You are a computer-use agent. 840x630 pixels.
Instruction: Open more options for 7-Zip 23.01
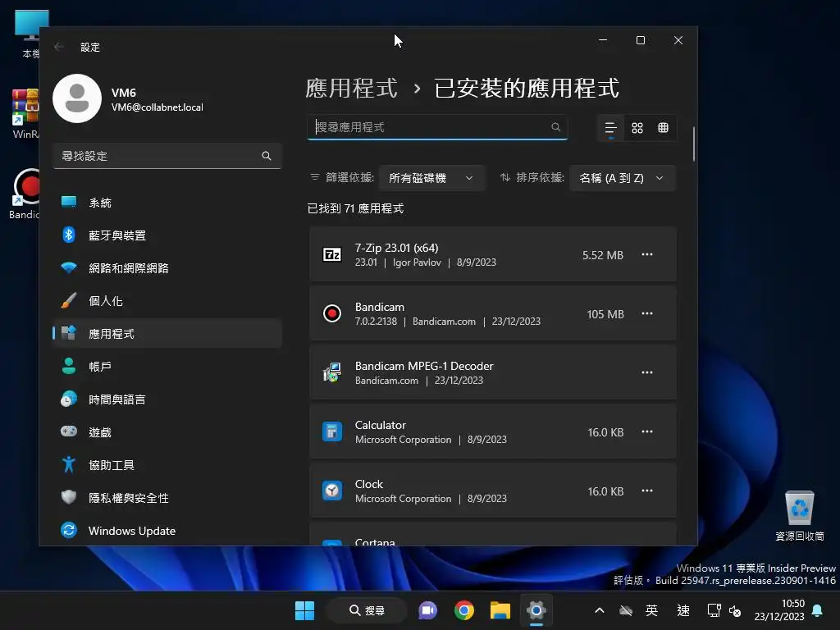click(647, 254)
